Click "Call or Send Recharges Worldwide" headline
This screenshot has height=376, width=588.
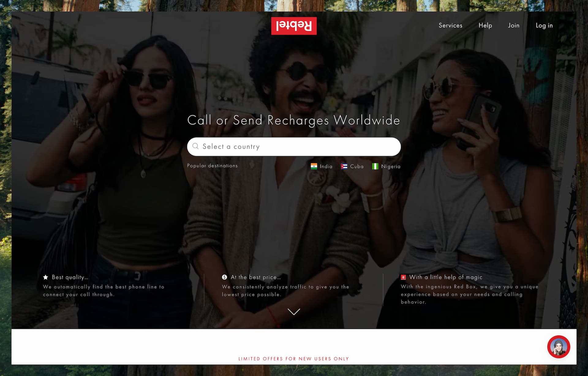tap(294, 120)
